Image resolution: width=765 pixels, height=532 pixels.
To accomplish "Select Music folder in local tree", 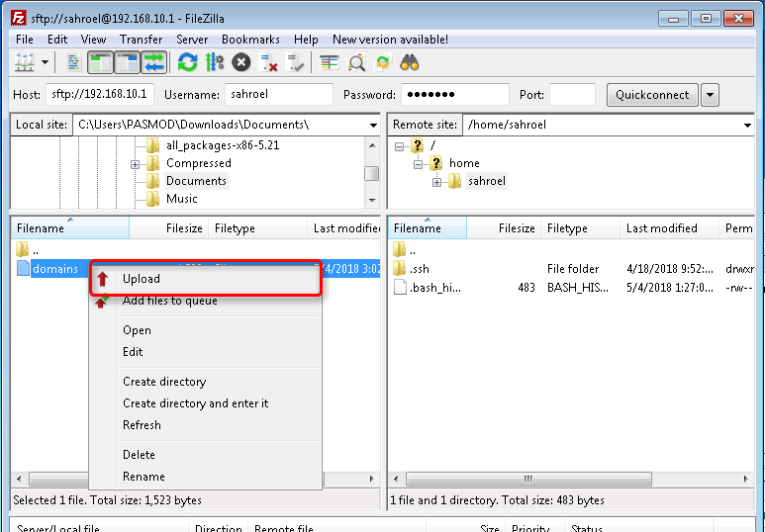I will [x=181, y=199].
